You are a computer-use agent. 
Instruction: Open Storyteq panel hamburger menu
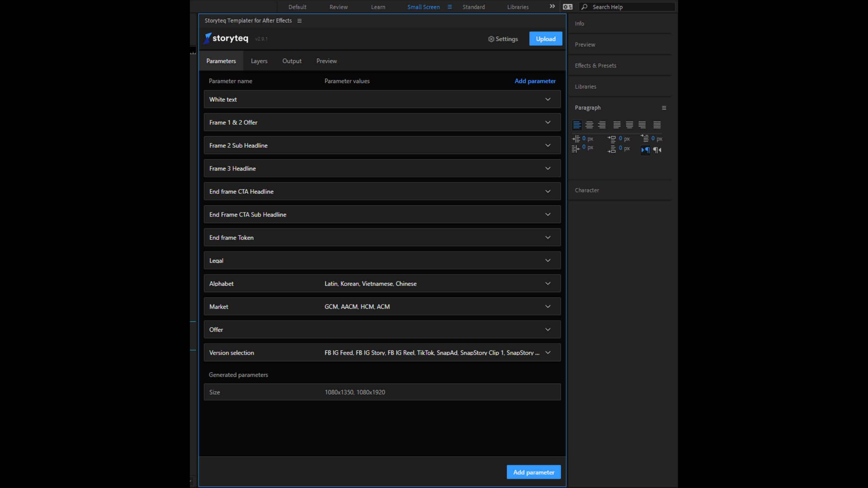(x=299, y=21)
